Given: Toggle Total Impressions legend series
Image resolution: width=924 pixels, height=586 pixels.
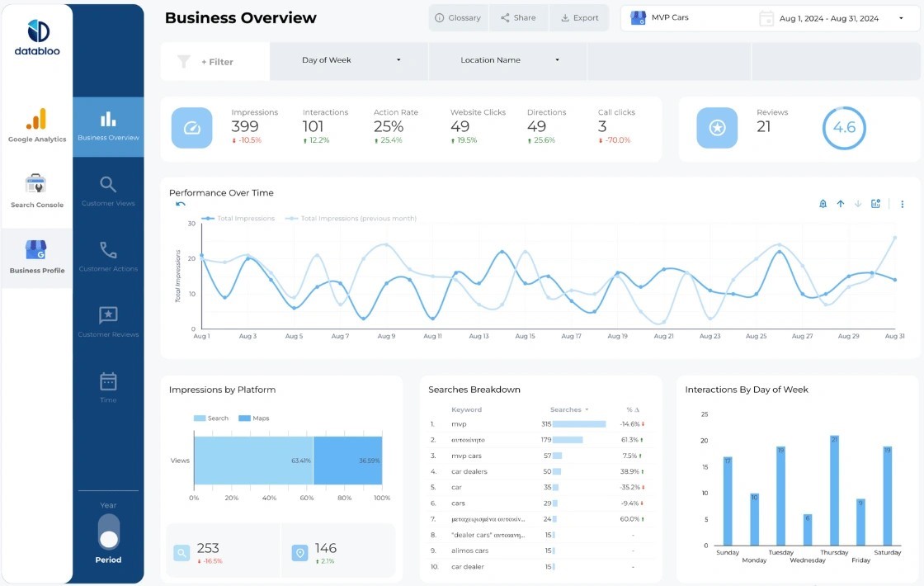Looking at the screenshot, I should click(x=240, y=219).
